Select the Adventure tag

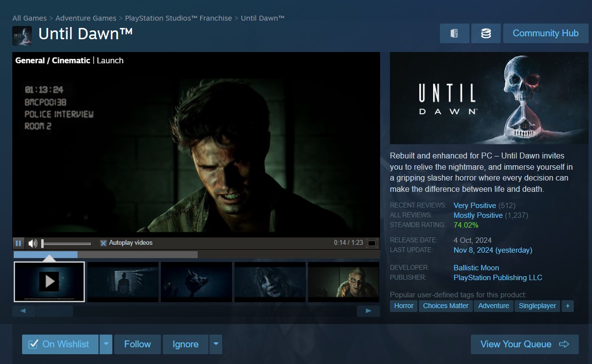(x=493, y=306)
